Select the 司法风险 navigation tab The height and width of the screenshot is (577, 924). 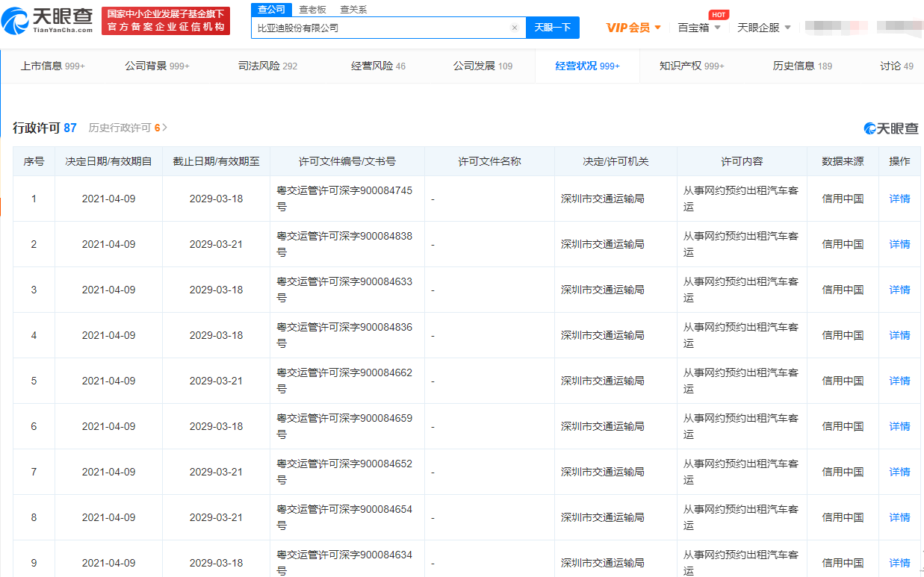(267, 66)
